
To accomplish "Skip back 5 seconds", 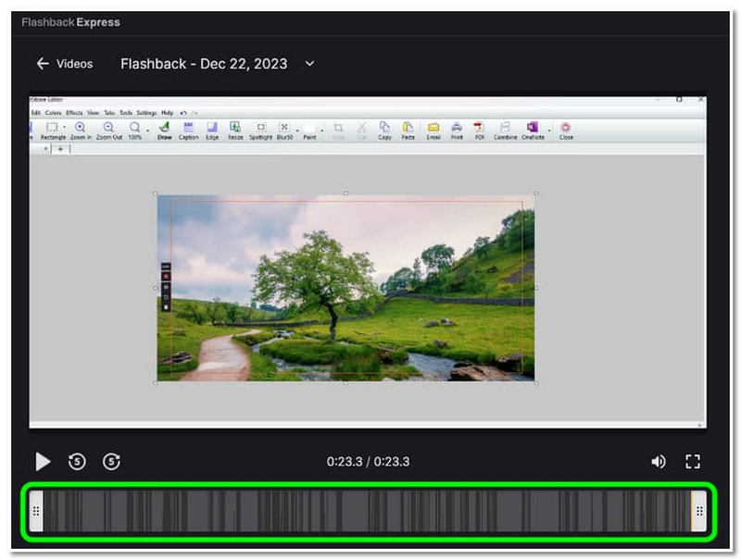I will [77, 461].
